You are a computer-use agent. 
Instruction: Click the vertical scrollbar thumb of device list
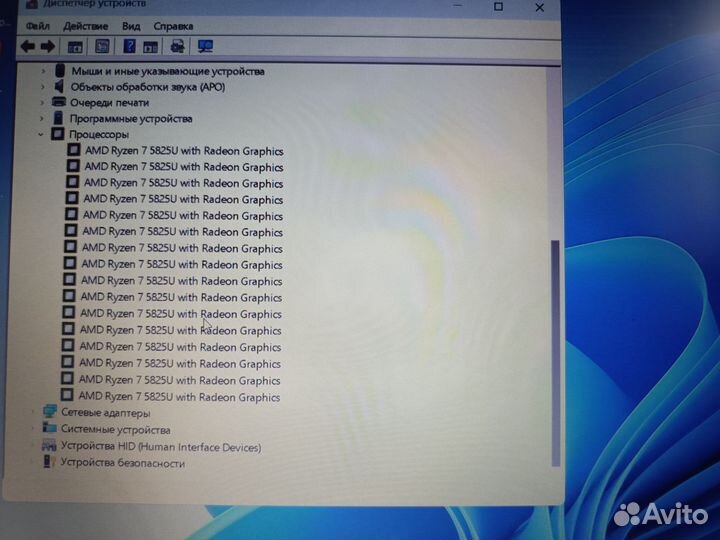[555, 353]
